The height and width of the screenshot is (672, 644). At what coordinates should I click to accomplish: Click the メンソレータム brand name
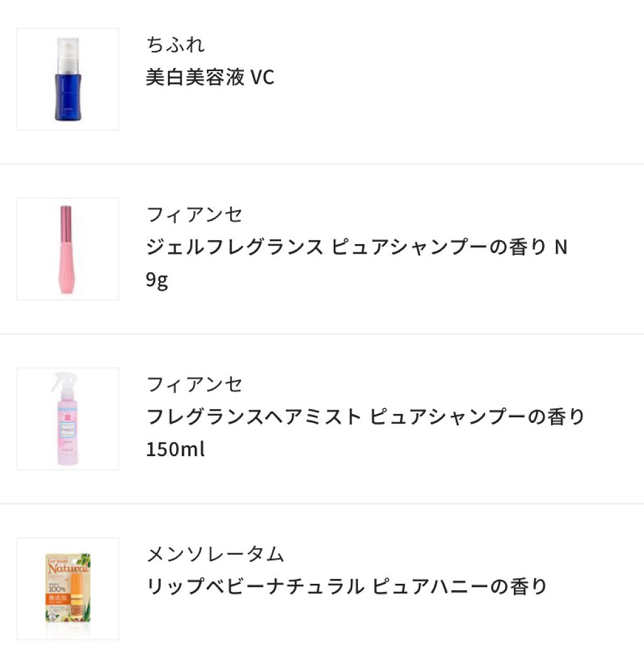pyautogui.click(x=216, y=554)
